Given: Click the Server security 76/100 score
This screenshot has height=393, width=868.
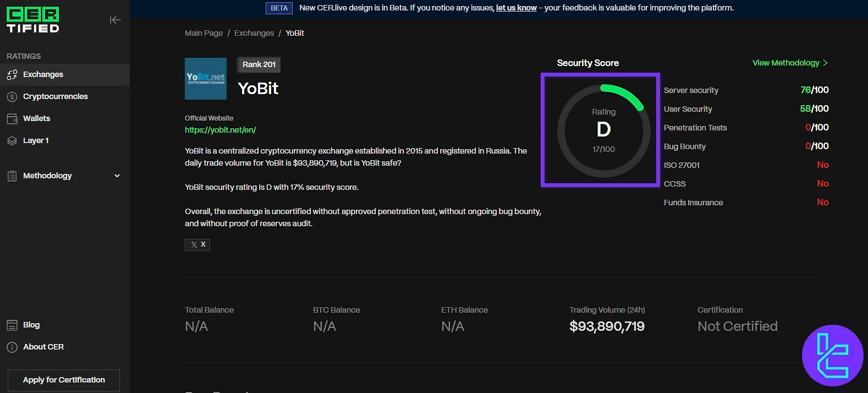Looking at the screenshot, I should [815, 90].
